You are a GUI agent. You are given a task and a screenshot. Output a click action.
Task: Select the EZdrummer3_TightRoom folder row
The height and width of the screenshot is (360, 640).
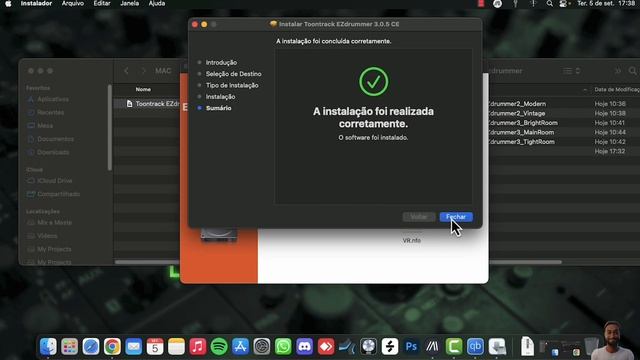[563, 142]
